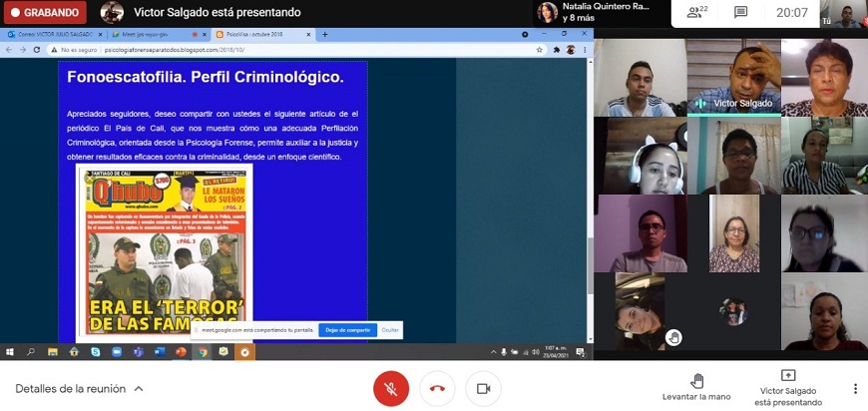Click the Tú self-view thumbnail
This screenshot has width=868, height=411.
pyautogui.click(x=844, y=13)
